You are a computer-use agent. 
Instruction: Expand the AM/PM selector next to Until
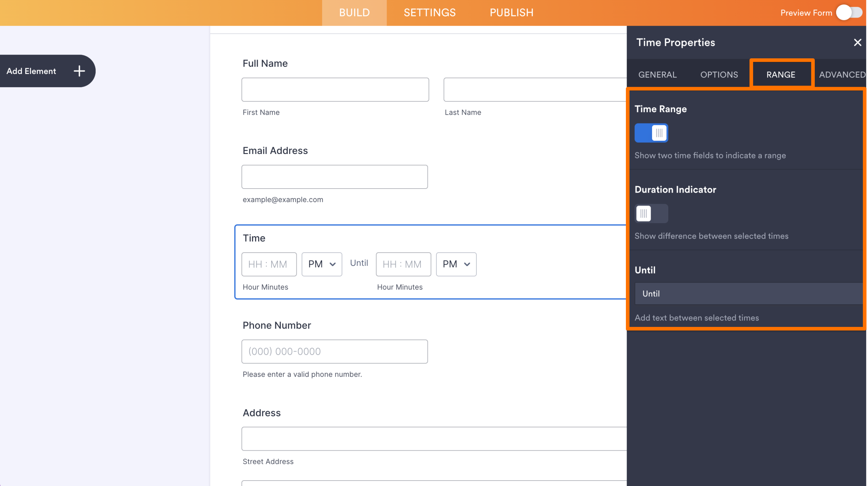click(x=456, y=264)
